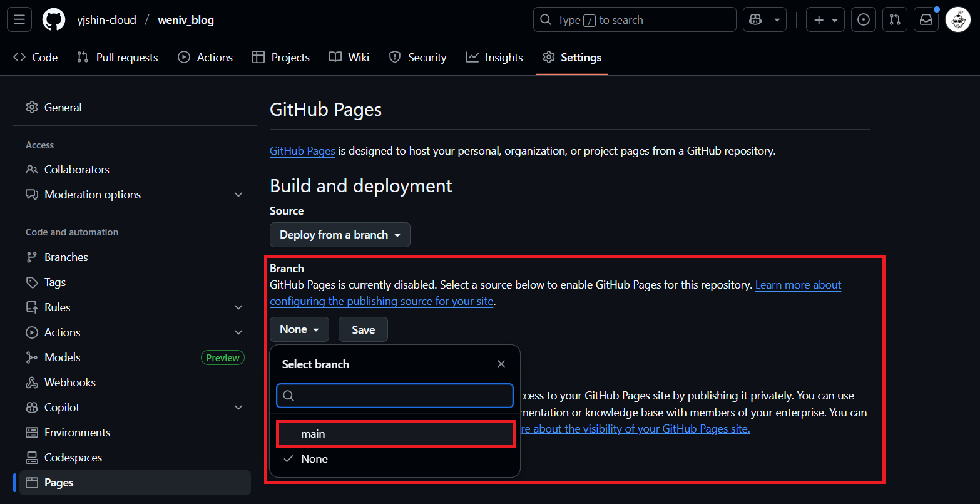This screenshot has height=504, width=980.
Task: Open the notifications inbox icon
Action: (x=926, y=20)
